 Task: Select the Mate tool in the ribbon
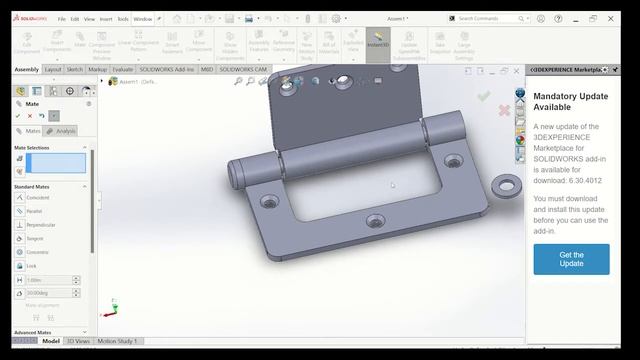coord(80,40)
